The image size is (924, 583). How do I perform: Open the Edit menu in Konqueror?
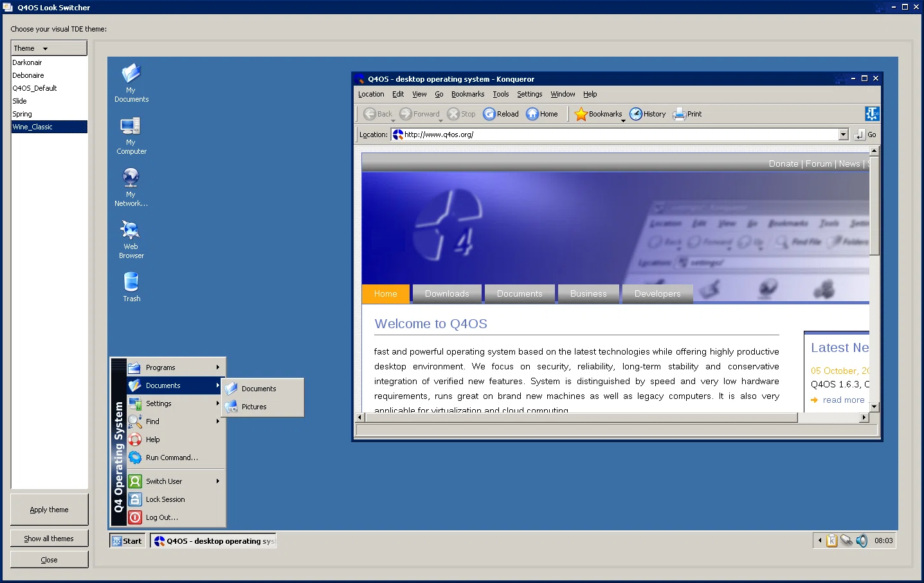pyautogui.click(x=398, y=94)
